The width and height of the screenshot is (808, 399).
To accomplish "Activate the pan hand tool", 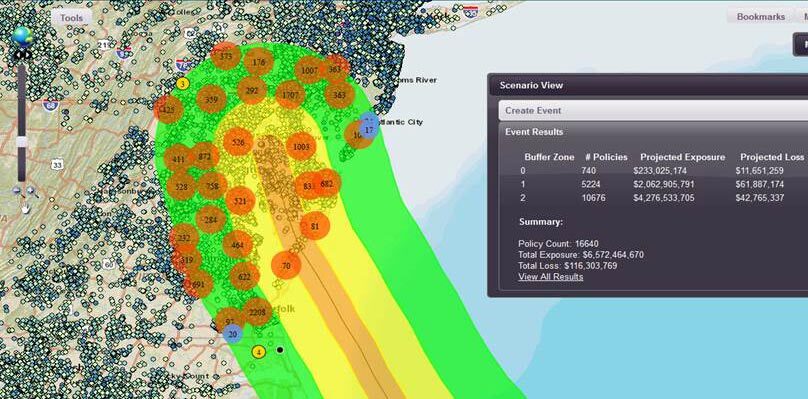I will [25, 208].
